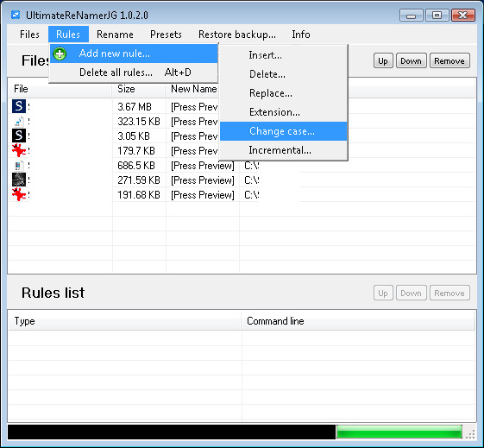Click the Files list Down button

pos(411,60)
